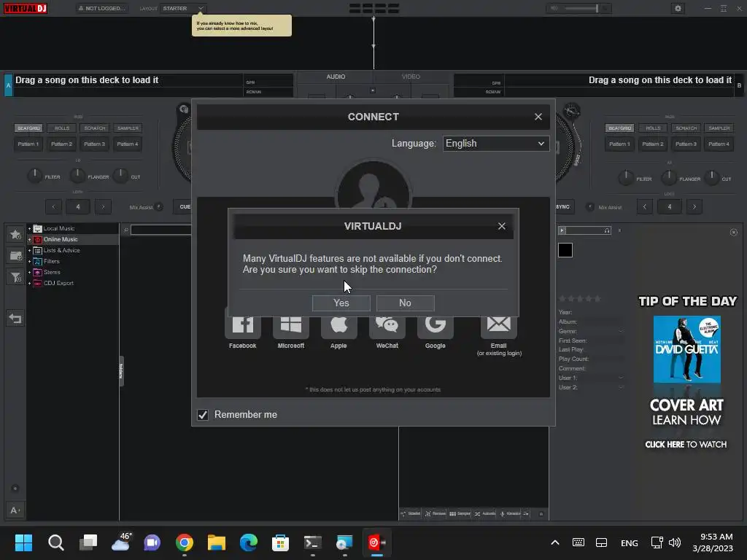The image size is (747, 560).
Task: Sign in with the Microsoft icon
Action: [290, 326]
